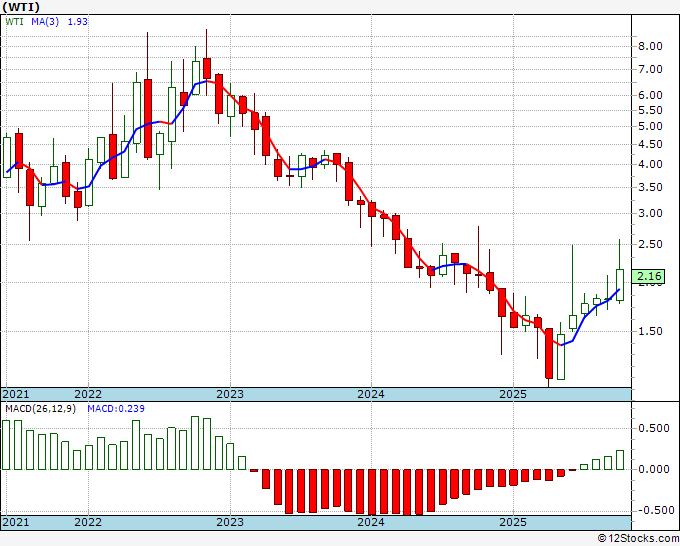Select the MACD:0.239 value label
Image resolution: width=680 pixels, height=546 pixels.
(x=116, y=409)
